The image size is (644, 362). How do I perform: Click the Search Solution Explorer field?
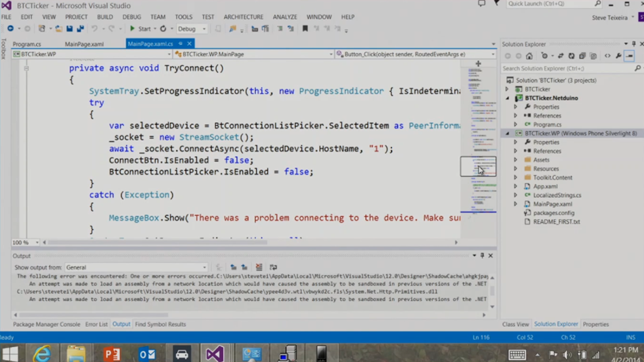(x=571, y=68)
